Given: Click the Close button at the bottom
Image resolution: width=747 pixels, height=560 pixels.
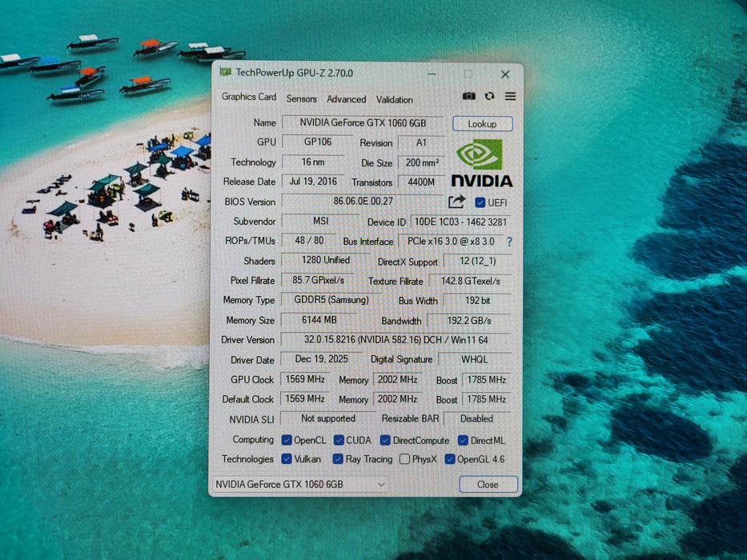Looking at the screenshot, I should pyautogui.click(x=488, y=484).
